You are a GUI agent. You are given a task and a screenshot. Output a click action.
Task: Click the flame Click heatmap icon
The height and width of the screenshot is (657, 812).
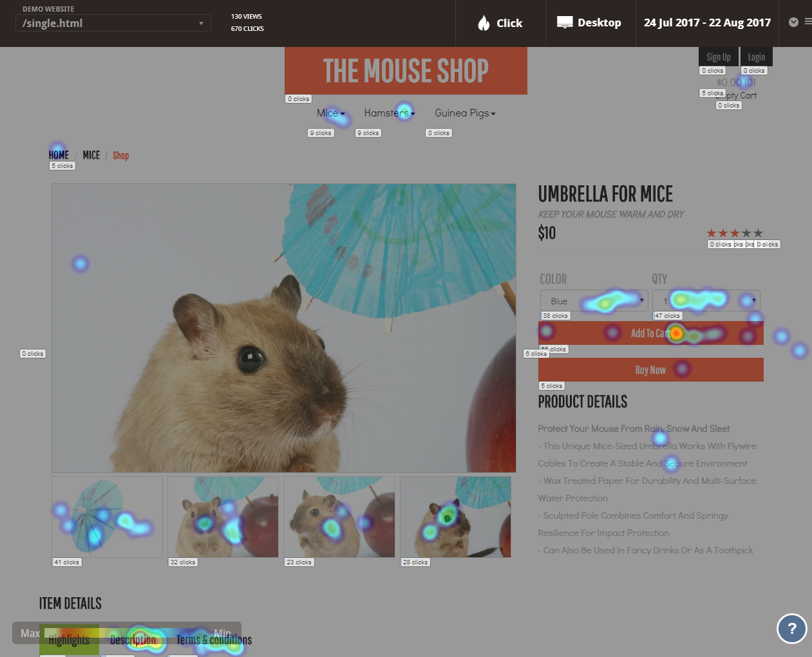click(484, 23)
